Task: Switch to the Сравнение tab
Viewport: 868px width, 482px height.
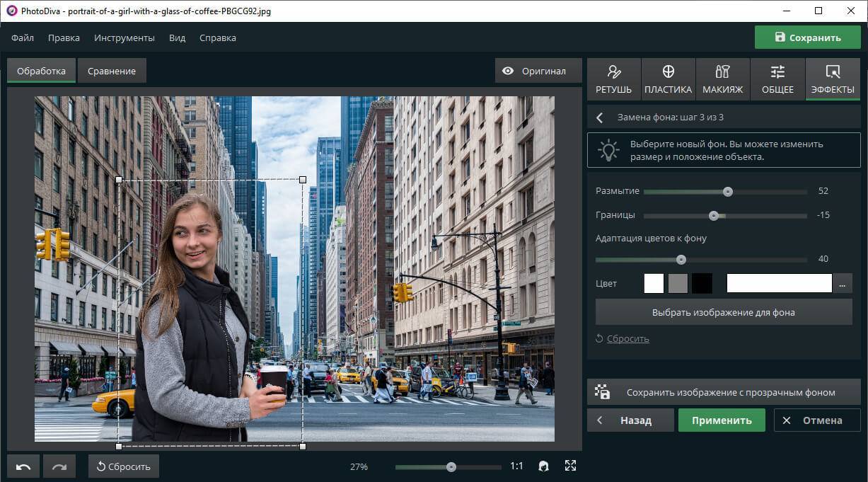Action: click(112, 71)
